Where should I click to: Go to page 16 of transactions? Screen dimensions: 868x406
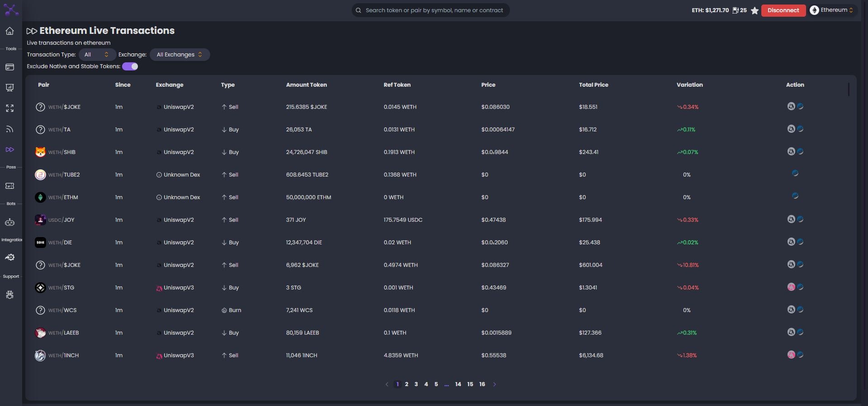[482, 384]
